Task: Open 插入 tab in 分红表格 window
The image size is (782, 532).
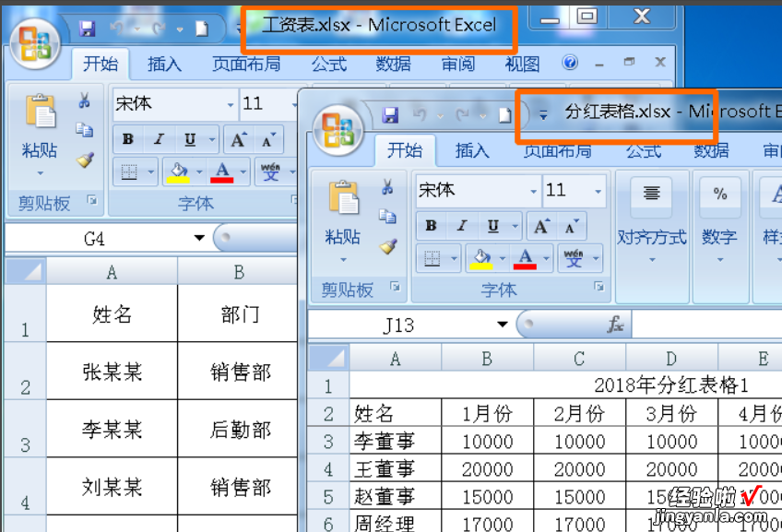Action: pos(472,150)
